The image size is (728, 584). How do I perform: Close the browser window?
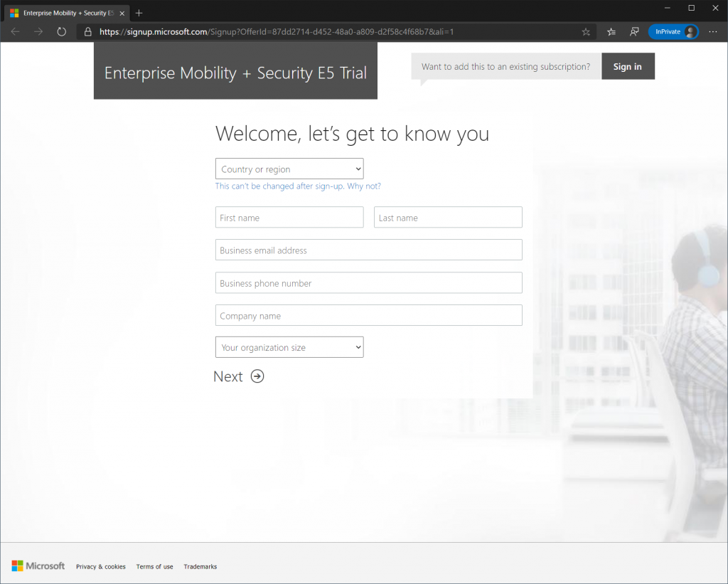pos(715,8)
